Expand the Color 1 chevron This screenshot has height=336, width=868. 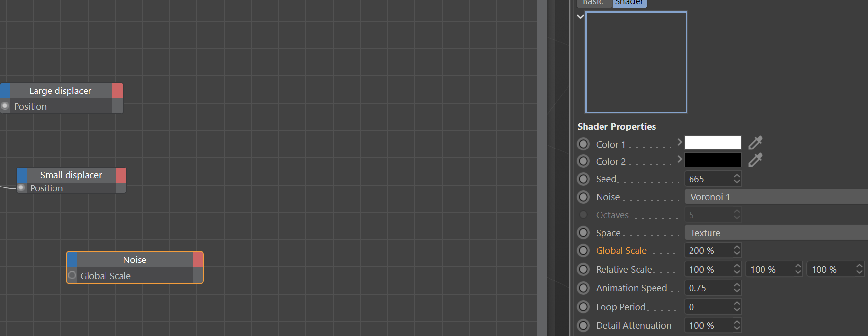coord(680,142)
